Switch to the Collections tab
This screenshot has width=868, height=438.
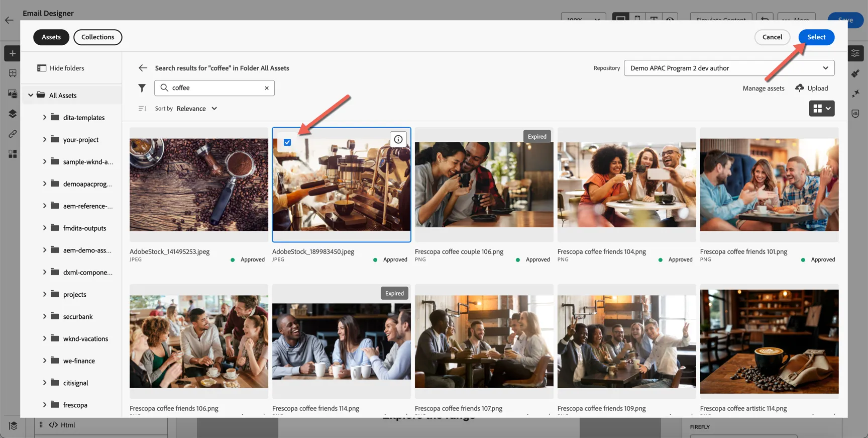pos(97,37)
